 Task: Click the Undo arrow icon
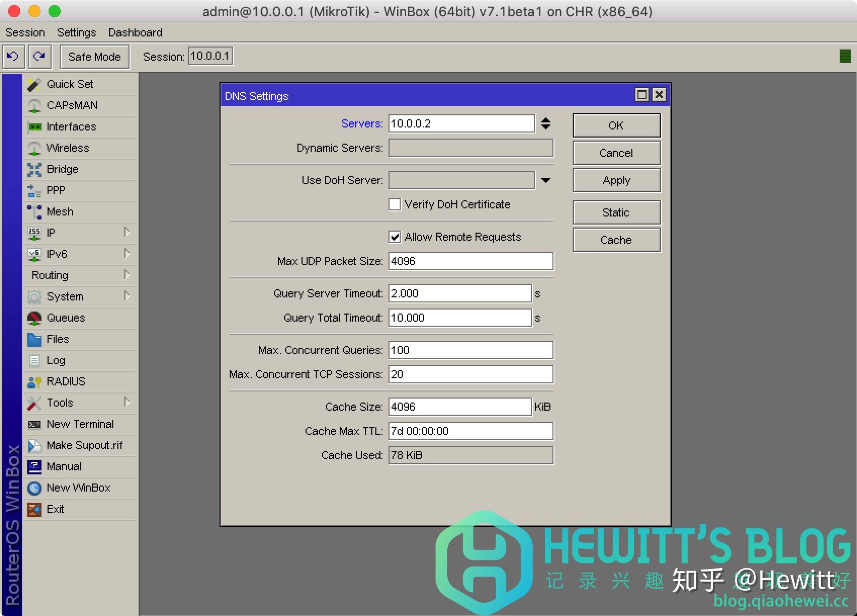13,56
